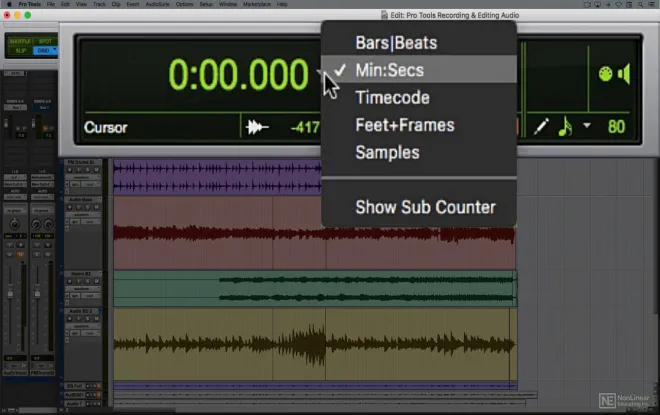660x415 pixels.
Task: Click the green metronome note icon
Action: pos(565,126)
